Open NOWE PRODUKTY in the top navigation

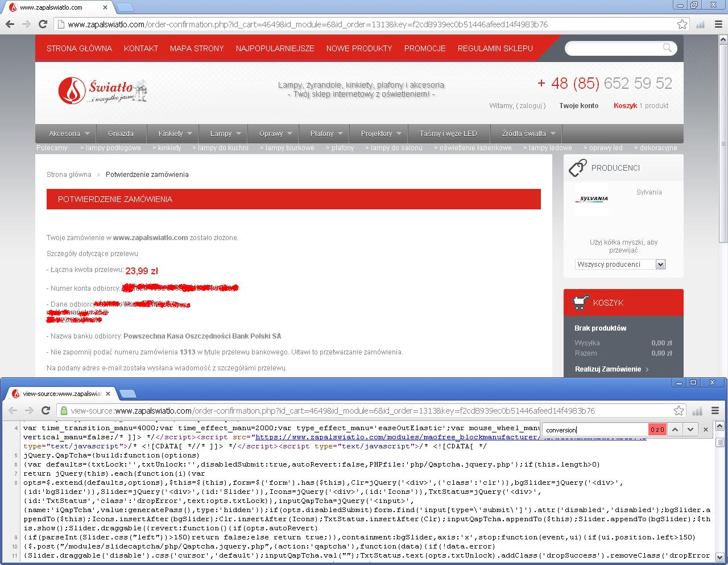pyautogui.click(x=359, y=48)
